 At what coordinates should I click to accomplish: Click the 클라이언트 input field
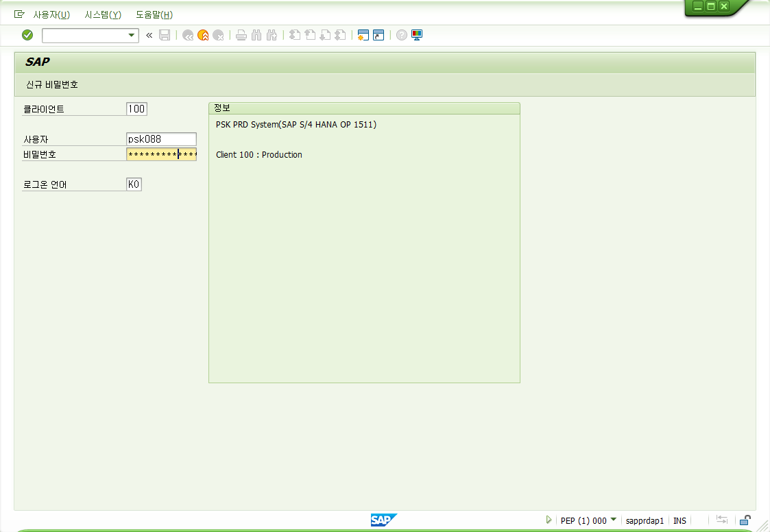(x=136, y=109)
